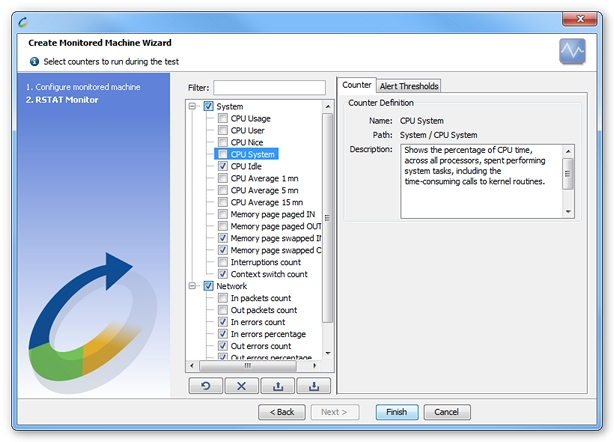Click the counter tree vertical scrollbar thumb
This screenshot has width=614, height=442.
(x=328, y=218)
